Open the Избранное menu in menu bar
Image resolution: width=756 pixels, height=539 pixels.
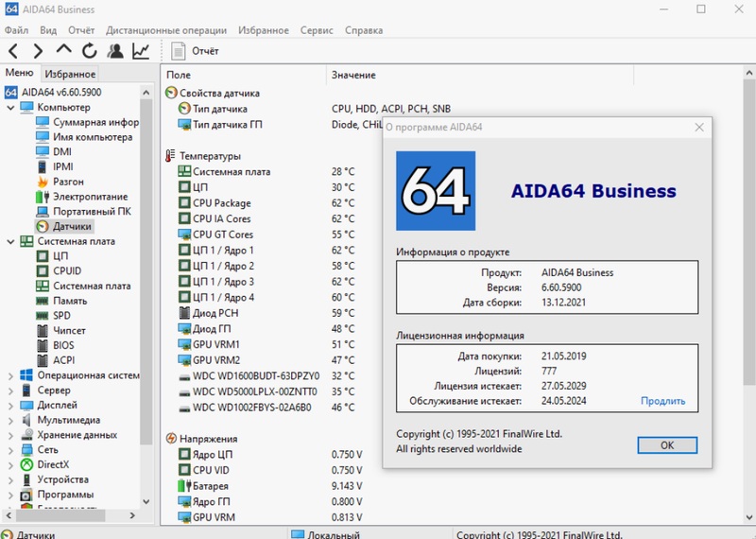[264, 30]
